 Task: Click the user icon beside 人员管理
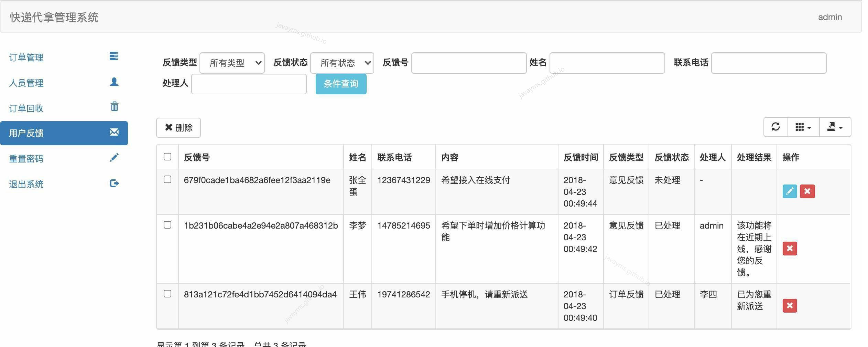(x=114, y=82)
